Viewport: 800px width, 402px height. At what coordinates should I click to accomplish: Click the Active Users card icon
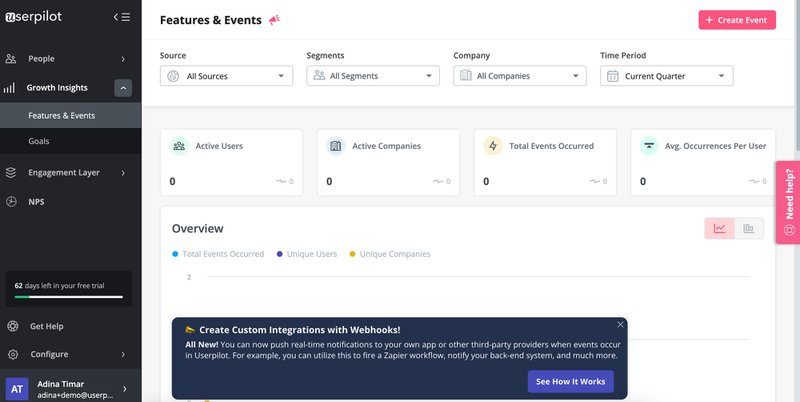tap(178, 146)
